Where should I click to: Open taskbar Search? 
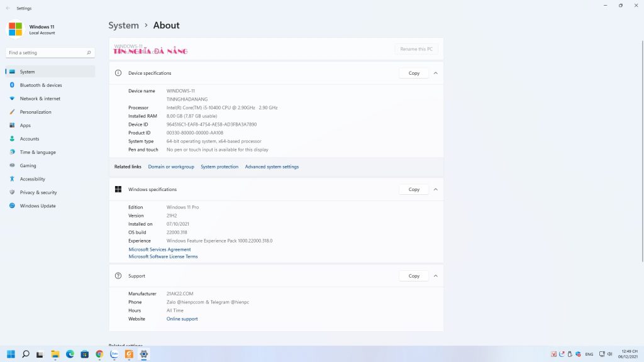pyautogui.click(x=25, y=354)
